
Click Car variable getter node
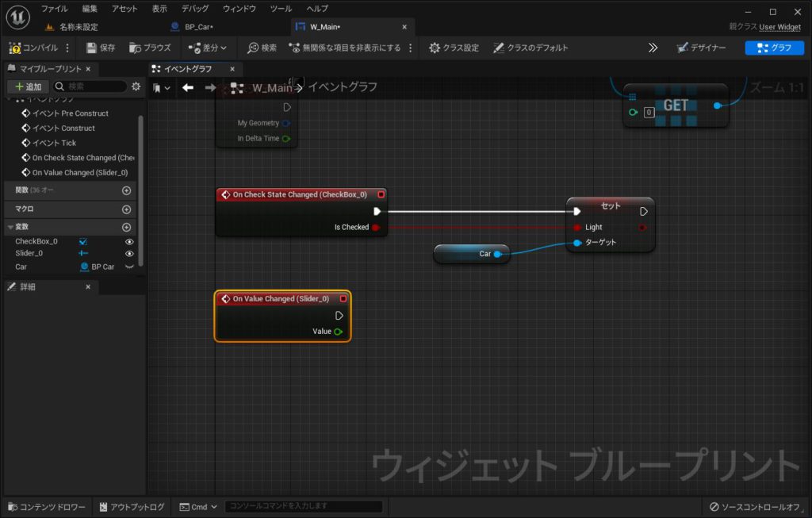point(471,254)
